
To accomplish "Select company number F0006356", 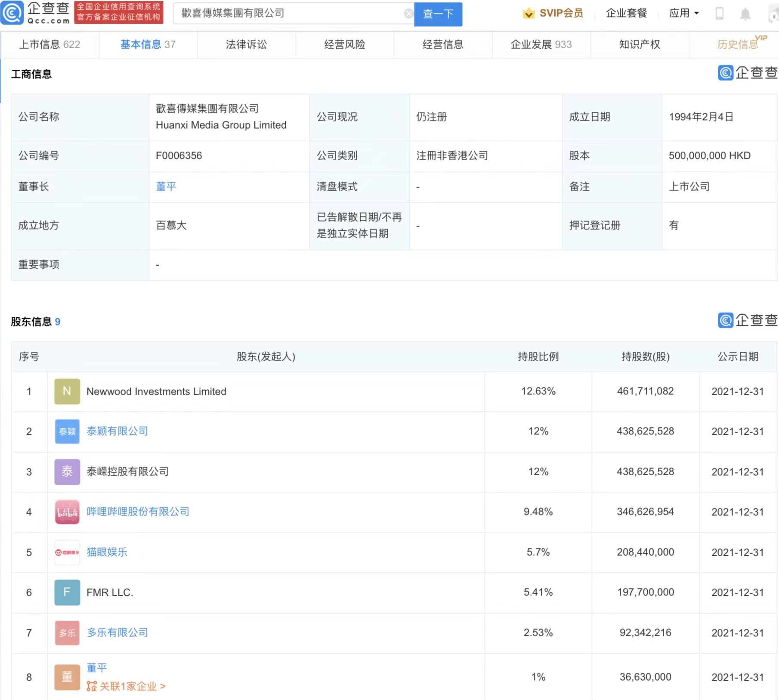I will [179, 155].
